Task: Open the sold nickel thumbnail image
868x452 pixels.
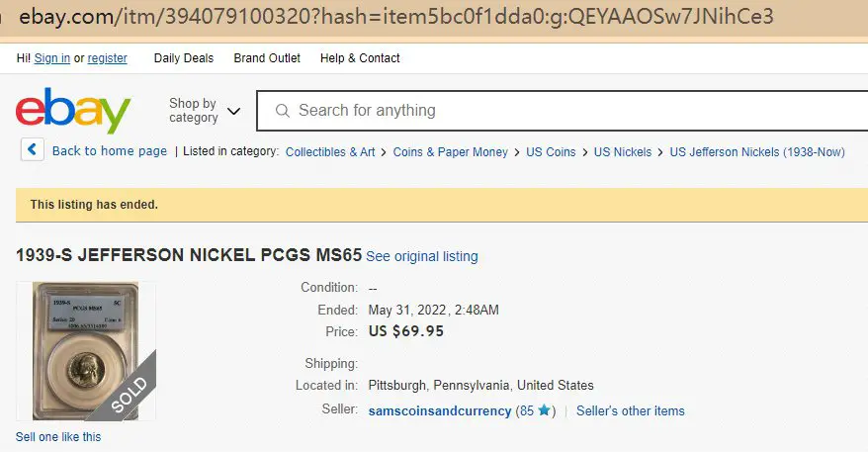Action: (x=86, y=351)
